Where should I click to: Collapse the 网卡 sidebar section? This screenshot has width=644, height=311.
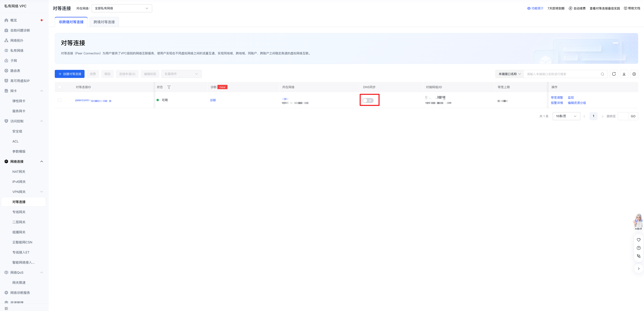point(42,91)
